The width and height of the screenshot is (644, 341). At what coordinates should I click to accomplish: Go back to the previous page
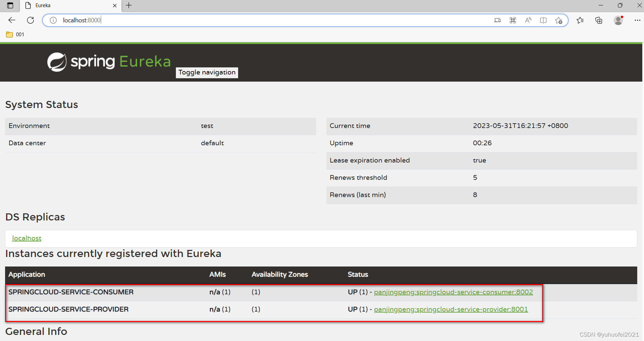coord(12,20)
